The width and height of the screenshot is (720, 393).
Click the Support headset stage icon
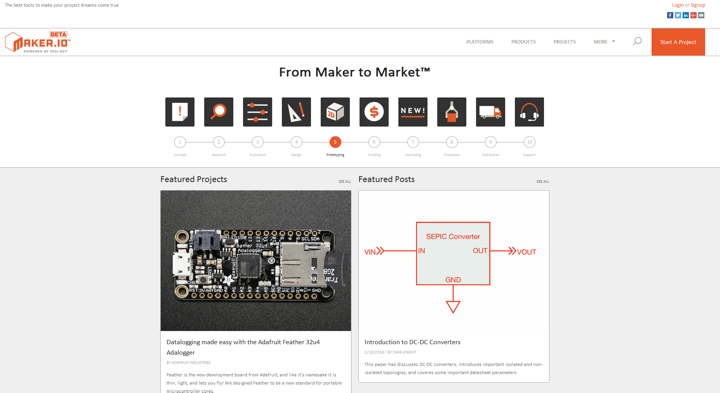coord(529,112)
